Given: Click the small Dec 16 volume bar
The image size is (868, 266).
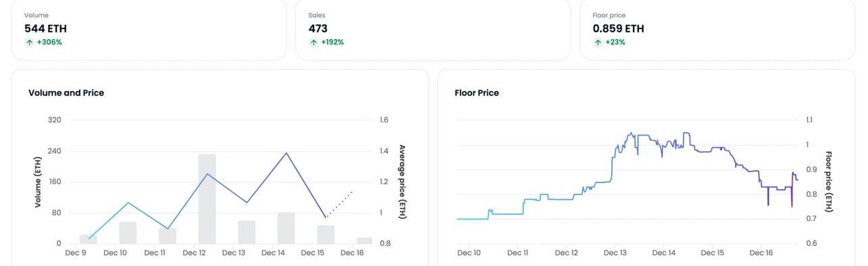Looking at the screenshot, I should point(365,240).
